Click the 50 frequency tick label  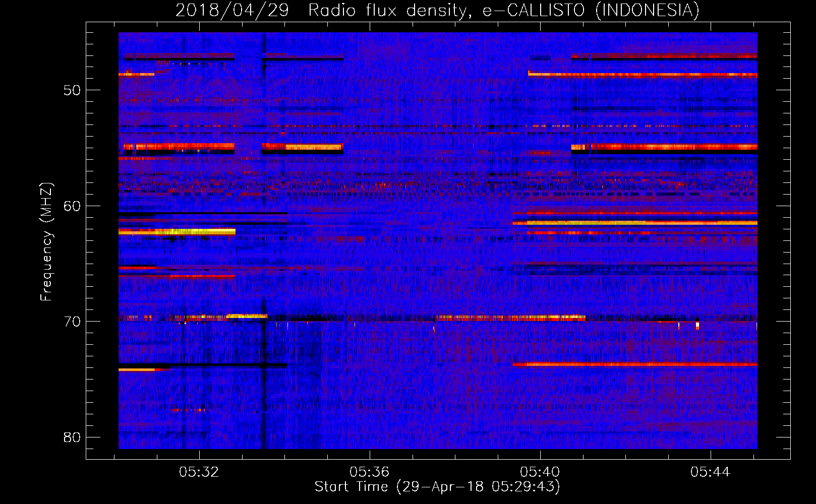click(x=72, y=91)
